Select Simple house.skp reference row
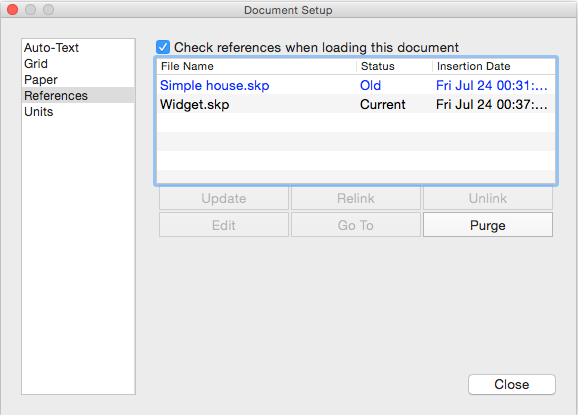The height and width of the screenshot is (415, 578). pos(356,85)
